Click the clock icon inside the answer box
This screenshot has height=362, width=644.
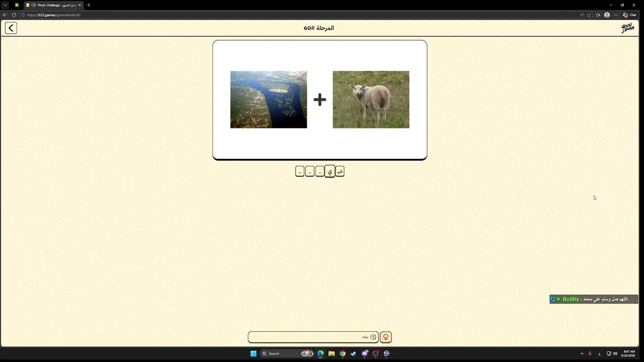(373, 337)
